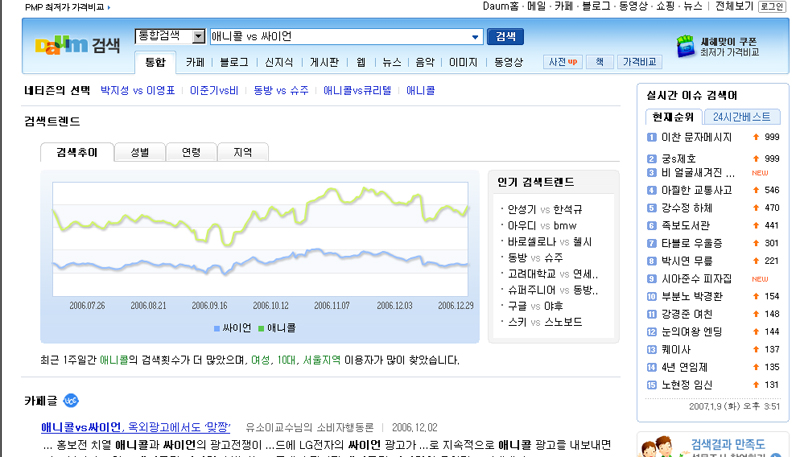Open the 음악 search tab
The width and height of the screenshot is (800, 457).
pos(424,62)
